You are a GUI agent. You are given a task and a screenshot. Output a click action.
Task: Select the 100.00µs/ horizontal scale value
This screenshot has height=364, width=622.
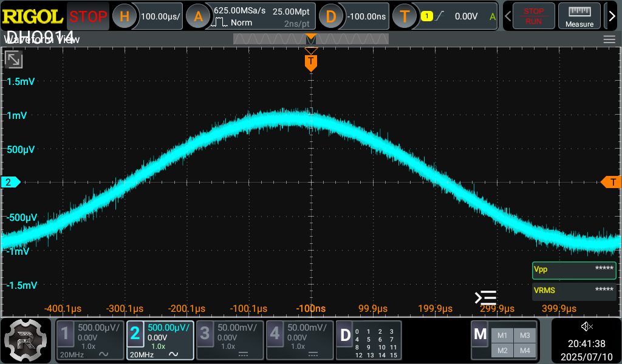point(160,16)
